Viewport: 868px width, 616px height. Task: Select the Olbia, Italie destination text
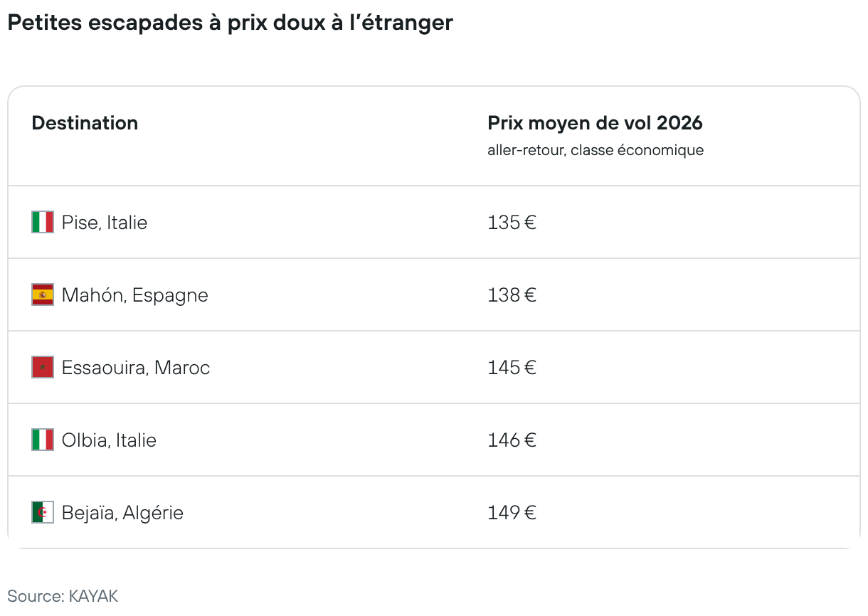click(109, 440)
